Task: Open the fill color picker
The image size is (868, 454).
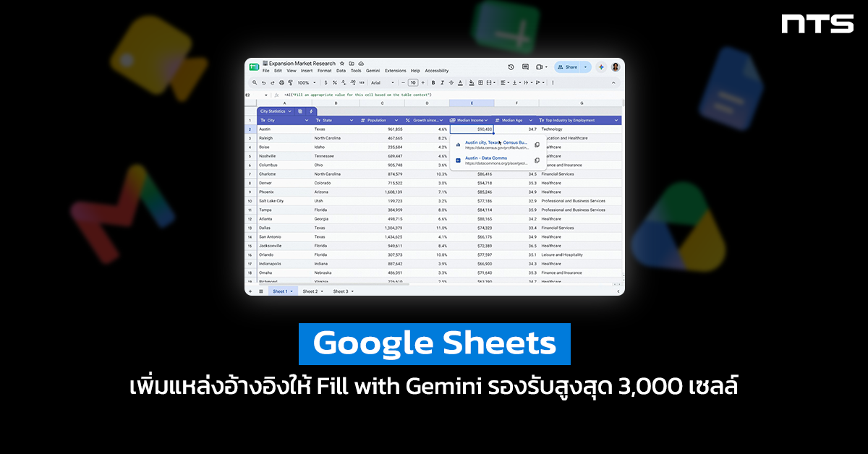Action: [472, 82]
